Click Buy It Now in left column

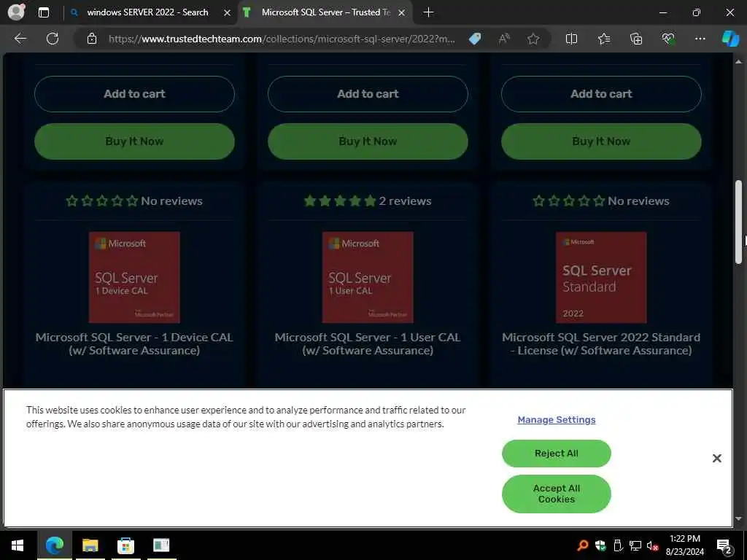click(x=134, y=141)
